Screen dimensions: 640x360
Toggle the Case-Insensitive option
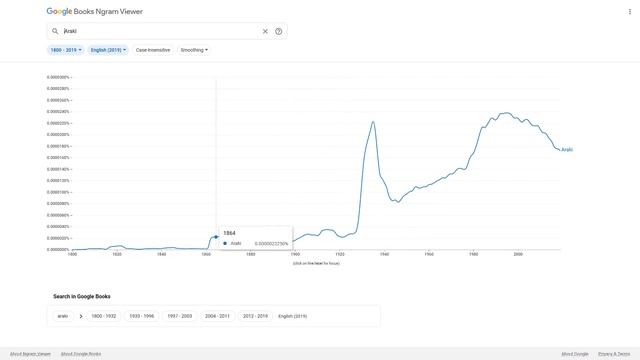coord(153,50)
